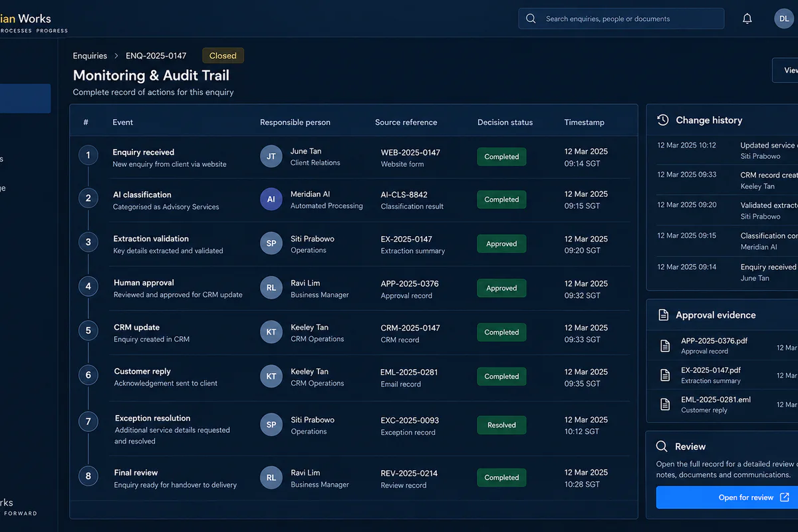Click the 12 Mar 2025 09:33 change history entry
The height and width of the screenshot is (532, 798).
coord(728,180)
